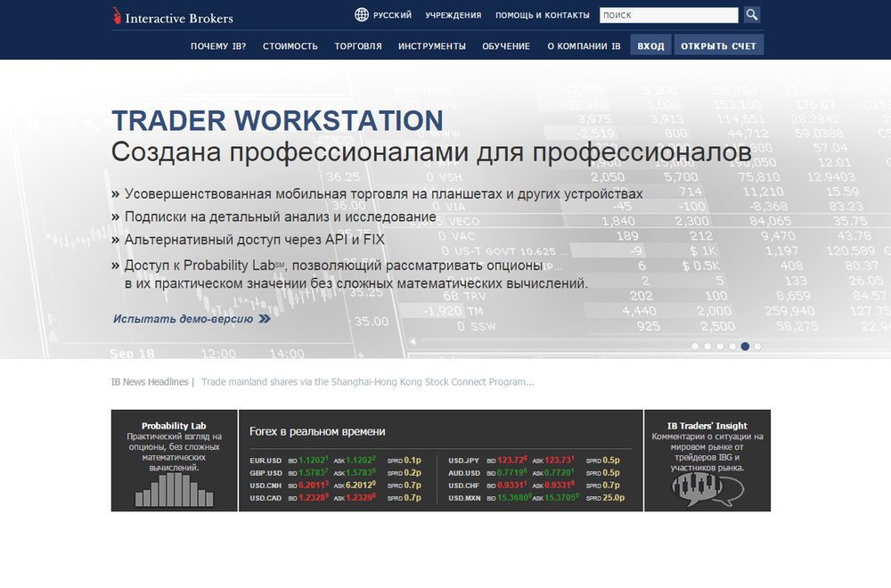Click the ОТКРЫТЬ СЧЕТ button
This screenshot has height=588, width=891.
pos(719,45)
